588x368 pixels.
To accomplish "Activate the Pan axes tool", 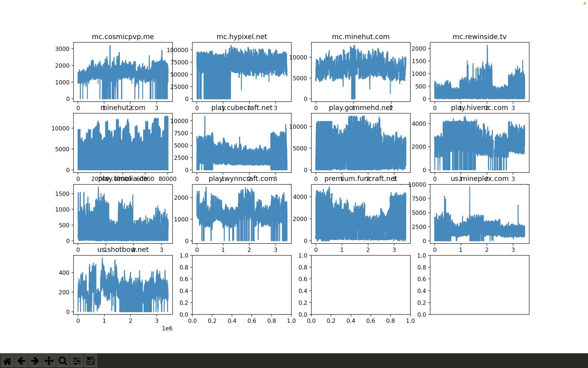I will 49,361.
